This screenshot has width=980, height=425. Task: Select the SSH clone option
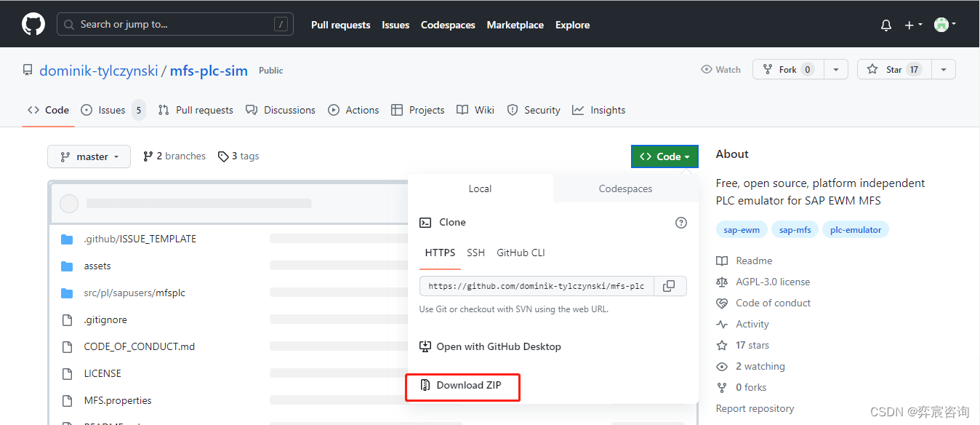(x=475, y=253)
